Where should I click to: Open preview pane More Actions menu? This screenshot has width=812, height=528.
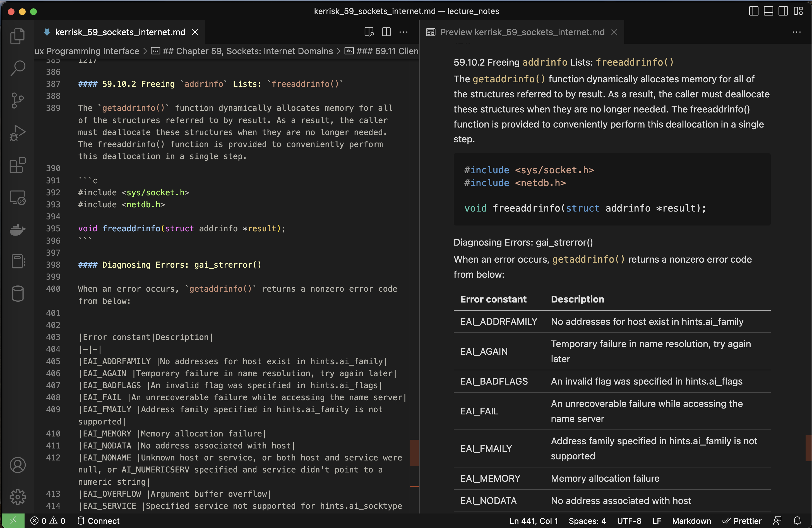pyautogui.click(x=796, y=32)
